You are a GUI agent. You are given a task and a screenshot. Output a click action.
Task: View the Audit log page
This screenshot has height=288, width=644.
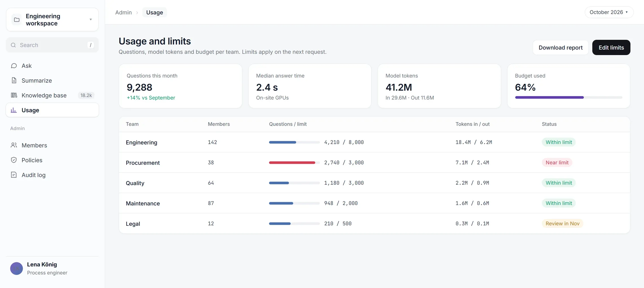click(52, 175)
